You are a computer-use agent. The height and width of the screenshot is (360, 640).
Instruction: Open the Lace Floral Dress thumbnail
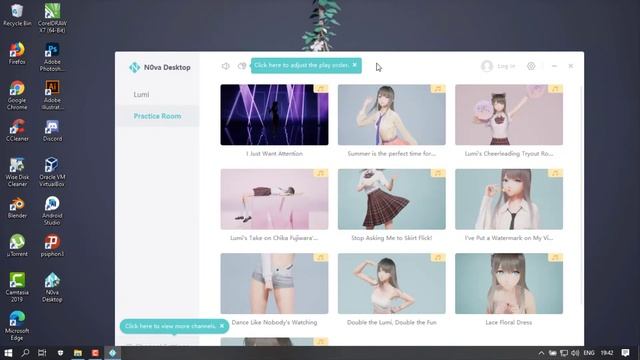point(509,284)
